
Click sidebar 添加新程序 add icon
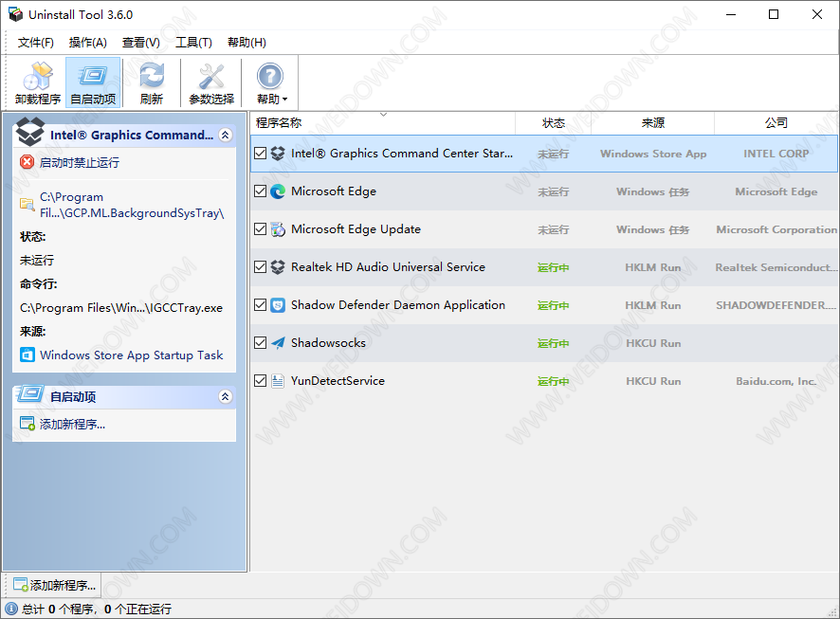click(27, 424)
